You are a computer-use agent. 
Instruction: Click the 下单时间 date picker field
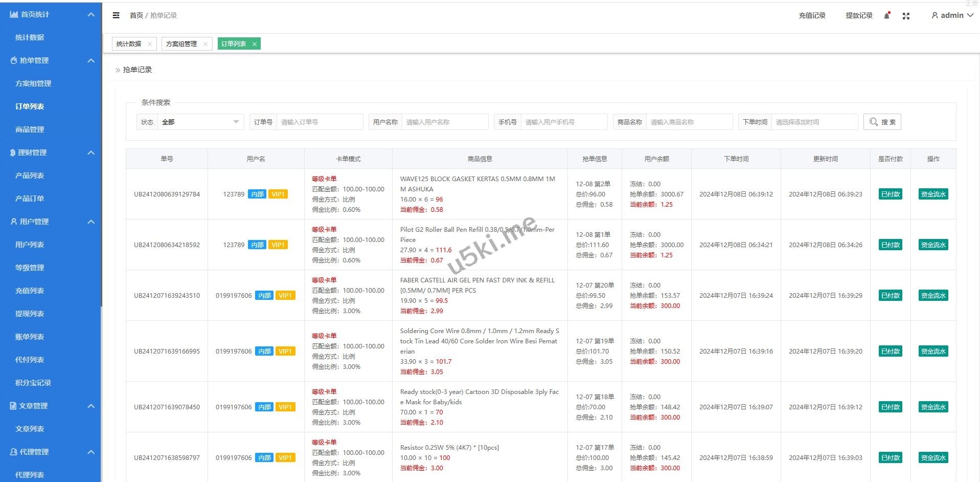coord(814,122)
